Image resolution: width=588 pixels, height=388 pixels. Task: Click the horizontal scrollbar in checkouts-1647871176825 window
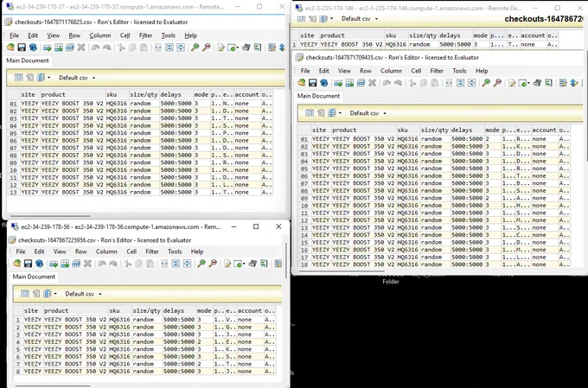[50, 216]
